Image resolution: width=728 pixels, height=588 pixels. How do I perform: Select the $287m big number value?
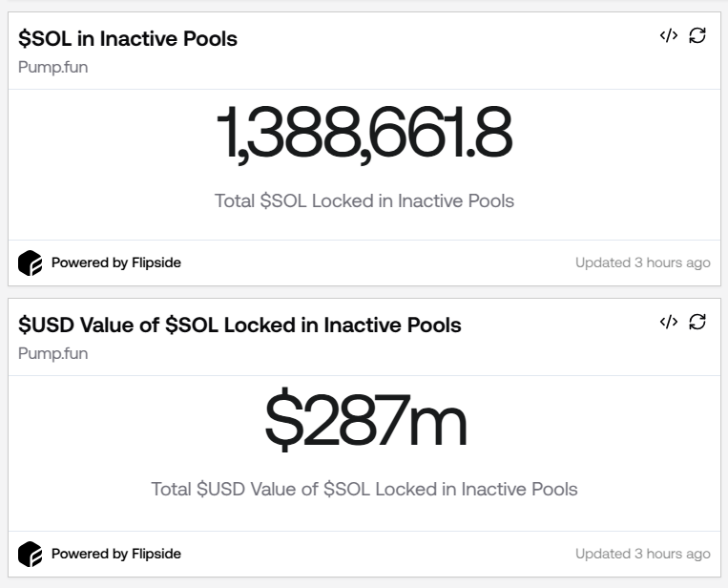click(x=364, y=421)
